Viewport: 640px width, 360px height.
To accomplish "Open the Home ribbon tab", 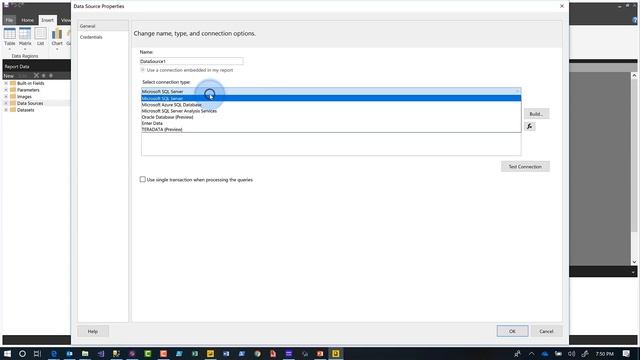I will pos(27,20).
